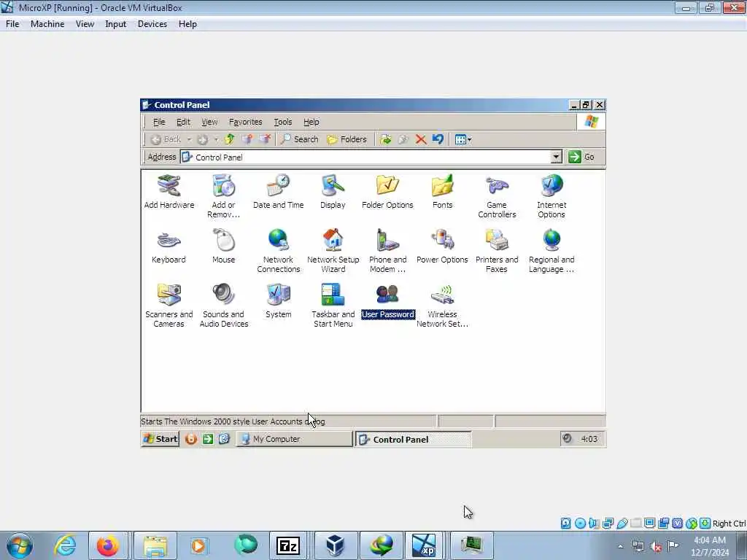
Task: Open Firefox from host taskbar
Action: click(108, 545)
